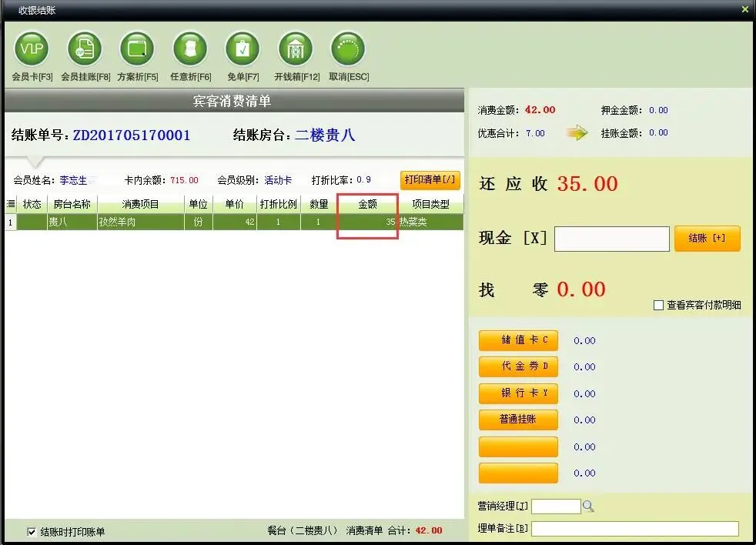756x545 pixels.
Task: Print the bill with 打印清单 button
Action: (x=430, y=180)
